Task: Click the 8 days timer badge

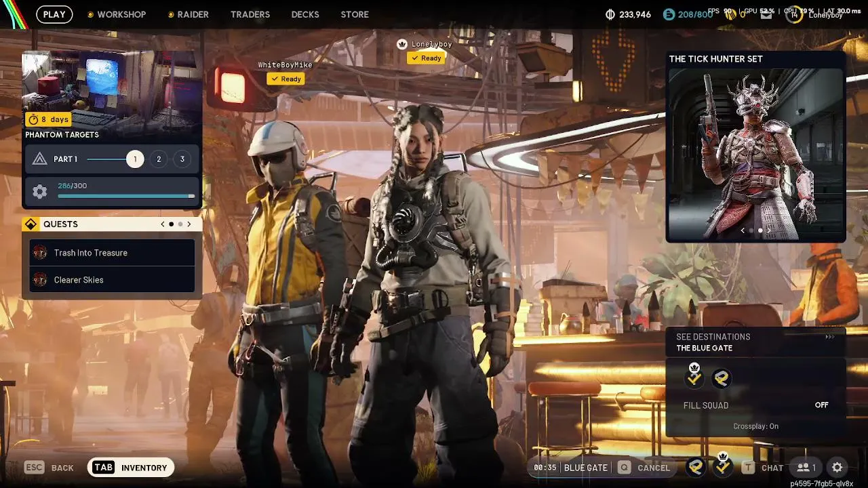Action: coord(48,119)
